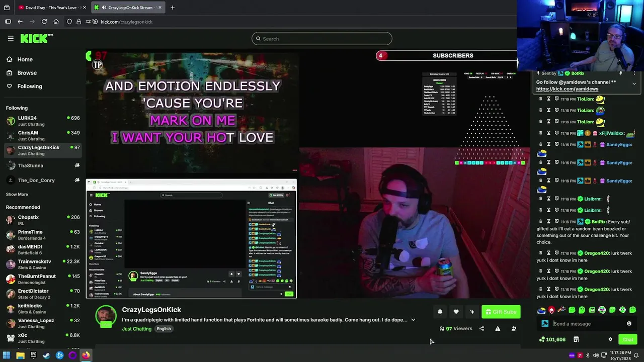Image resolution: width=644 pixels, height=362 pixels.
Task: Open Trainwreckstv recommended channel
Action: pyautogui.click(x=43, y=264)
